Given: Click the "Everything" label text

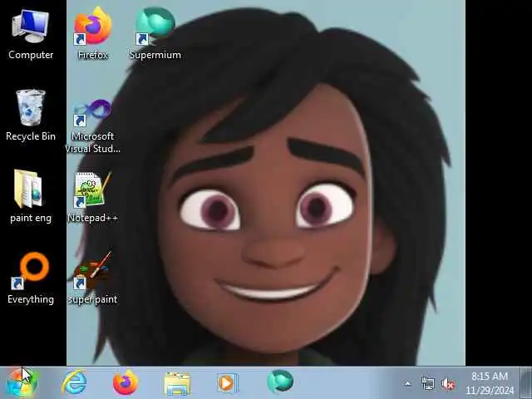Looking at the screenshot, I should pos(31,299).
